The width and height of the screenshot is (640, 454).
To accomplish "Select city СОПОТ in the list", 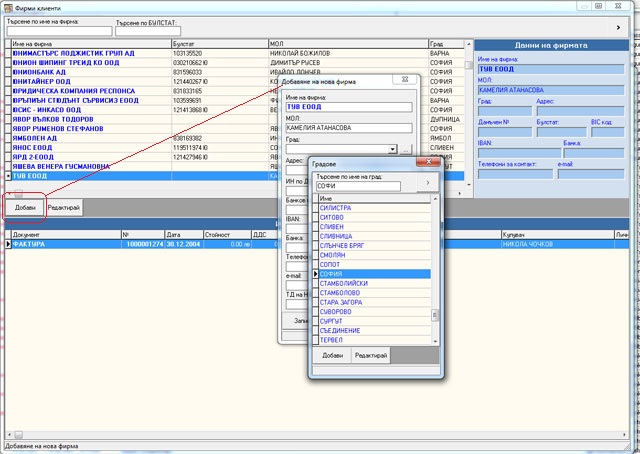I will [x=375, y=264].
